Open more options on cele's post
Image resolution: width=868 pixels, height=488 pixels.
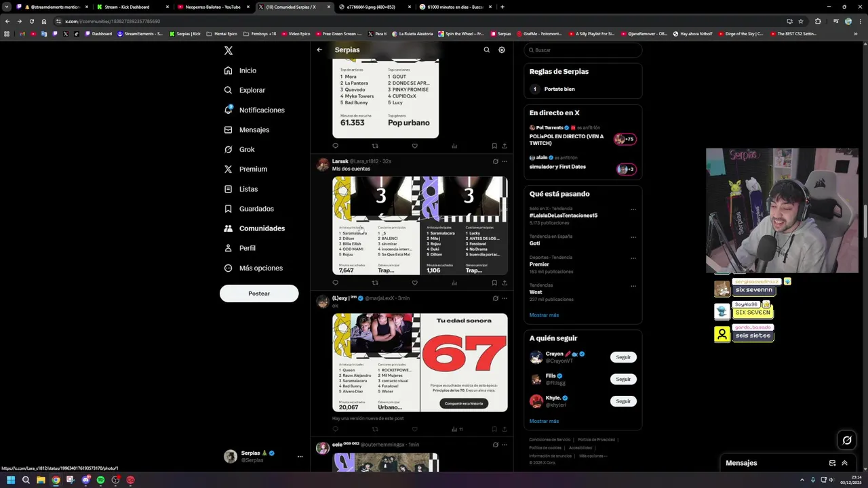(x=505, y=445)
